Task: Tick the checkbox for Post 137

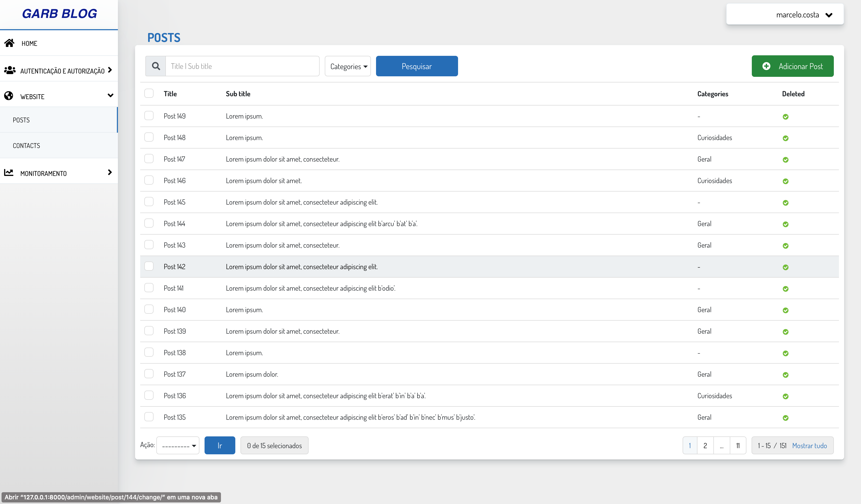Action: coord(149,374)
